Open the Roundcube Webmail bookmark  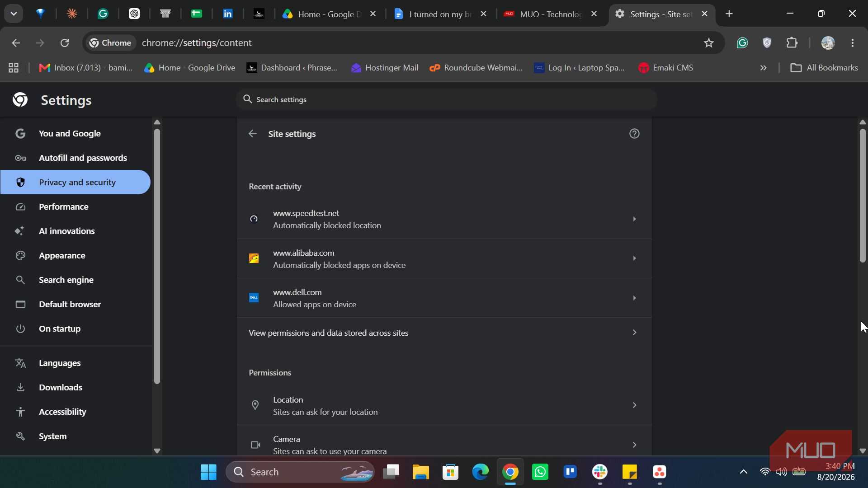[x=476, y=68]
